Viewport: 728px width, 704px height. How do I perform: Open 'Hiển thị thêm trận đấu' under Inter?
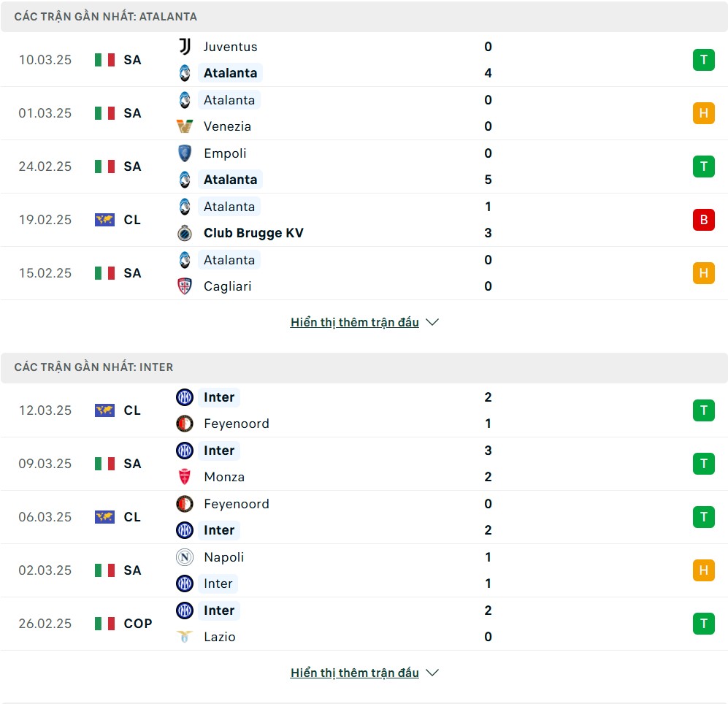355,673
